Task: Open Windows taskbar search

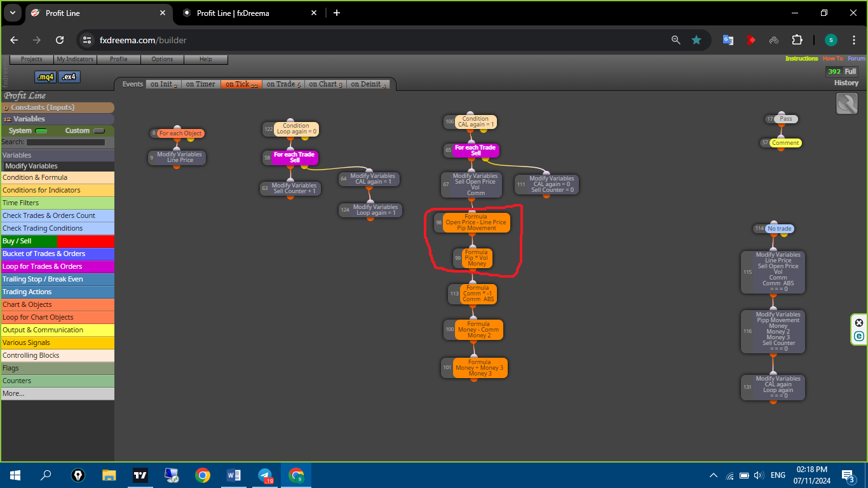Action: coord(46,475)
